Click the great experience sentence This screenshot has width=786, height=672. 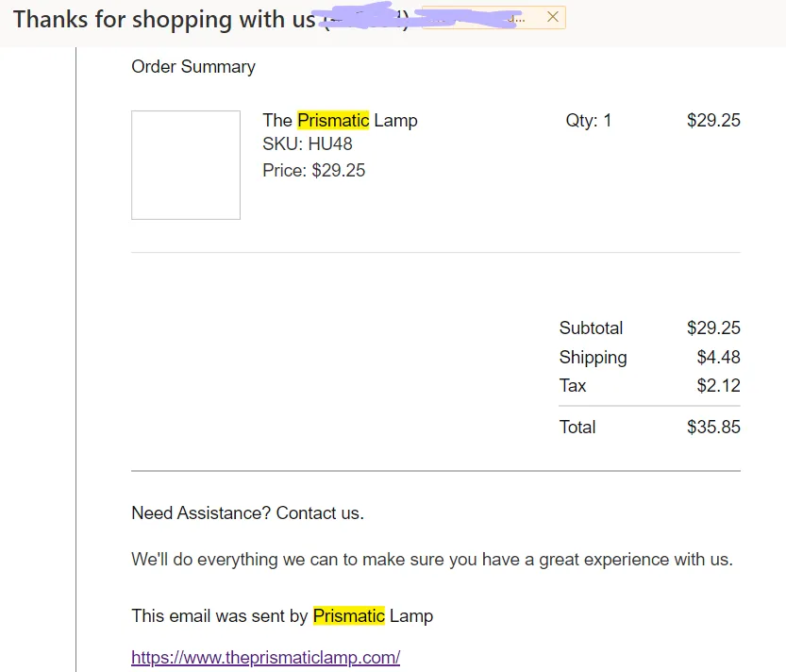pos(432,559)
